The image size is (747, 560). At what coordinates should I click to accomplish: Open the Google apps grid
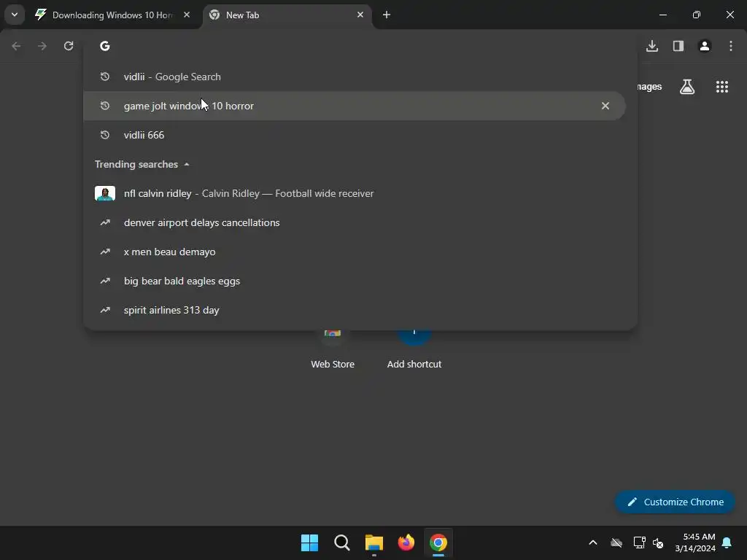[722, 87]
